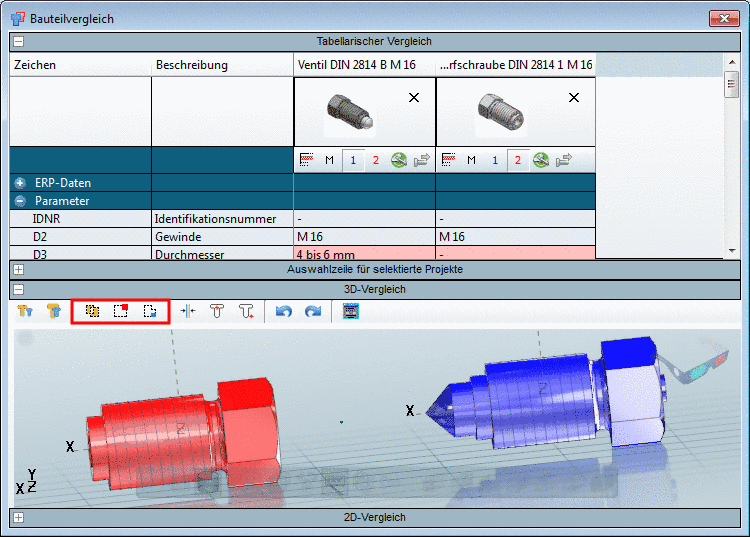Image resolution: width=750 pixels, height=537 pixels.
Task: Remove the ...rfschraube DIN 2814 column with X
Action: point(574,98)
